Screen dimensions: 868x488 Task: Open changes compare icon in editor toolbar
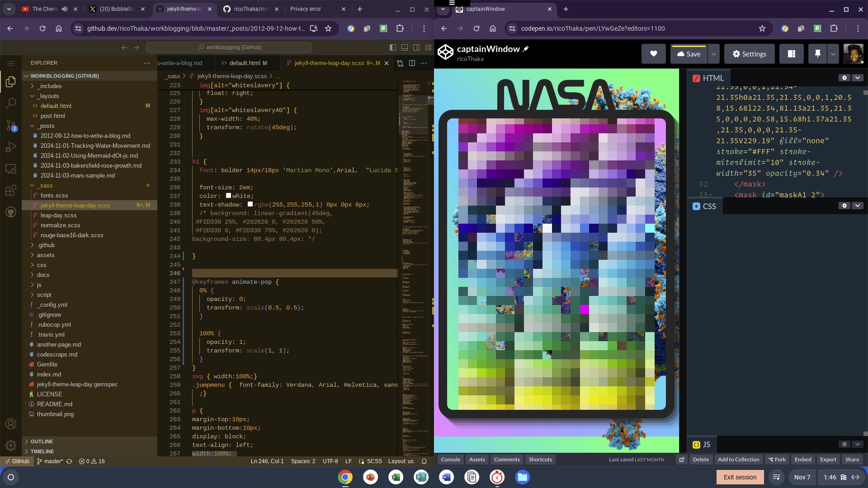pyautogui.click(x=400, y=63)
